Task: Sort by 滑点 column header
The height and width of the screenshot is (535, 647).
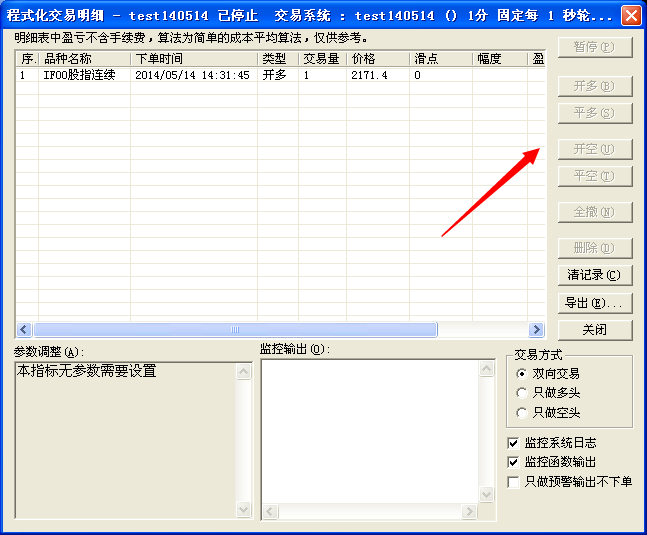Action: (441, 59)
